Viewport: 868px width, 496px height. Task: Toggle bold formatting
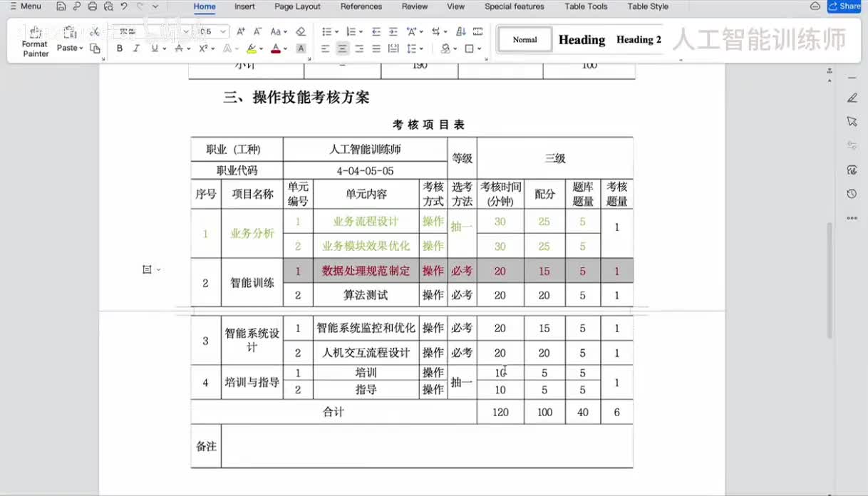(x=119, y=48)
